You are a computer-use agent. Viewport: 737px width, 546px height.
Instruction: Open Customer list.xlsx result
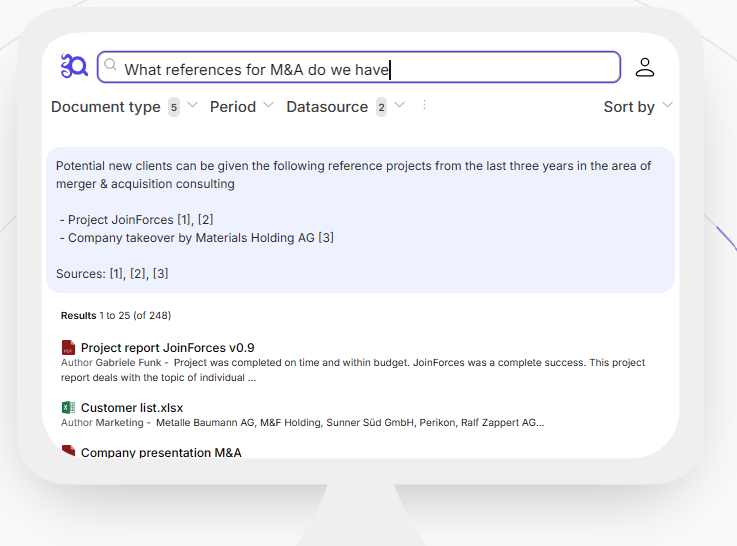[x=132, y=408]
